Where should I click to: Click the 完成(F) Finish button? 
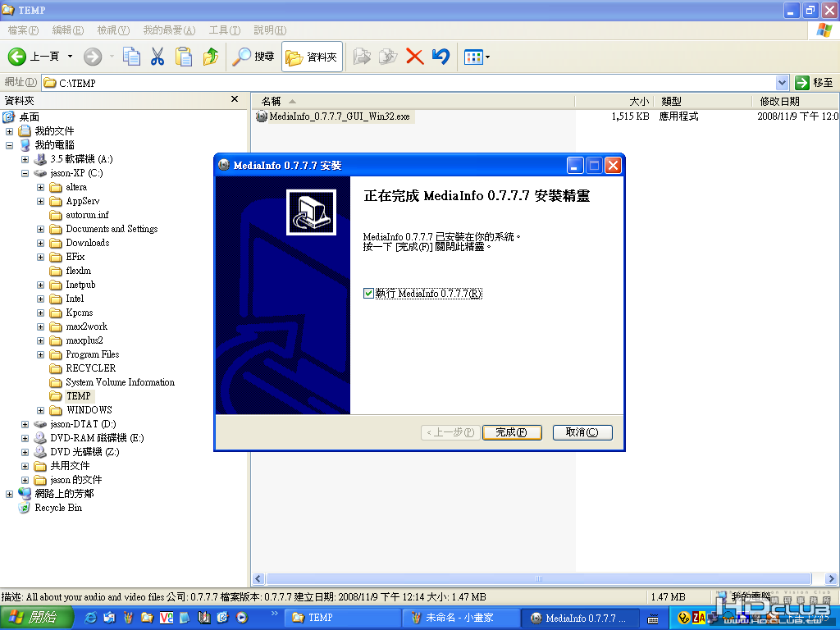coord(512,432)
